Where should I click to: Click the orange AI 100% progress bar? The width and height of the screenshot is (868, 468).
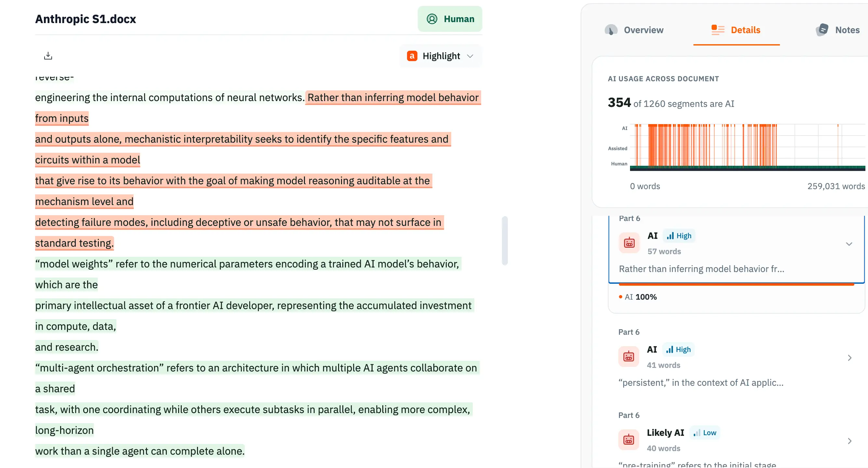(736, 284)
